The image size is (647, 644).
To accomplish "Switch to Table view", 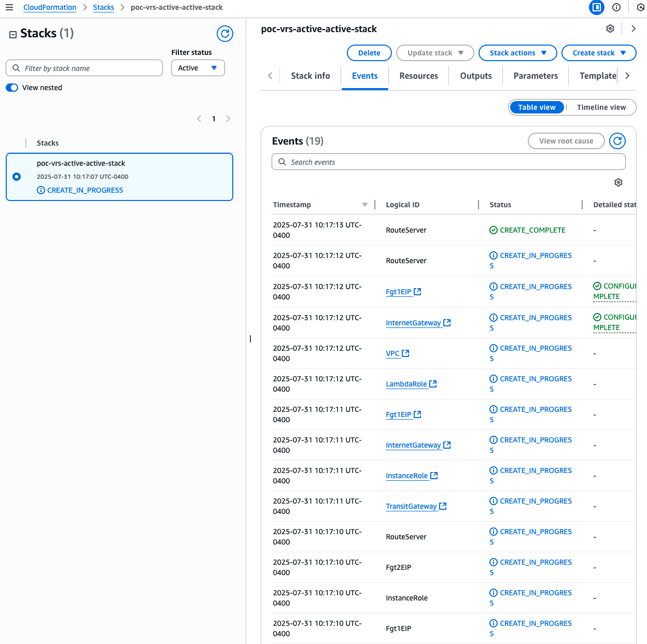I will [537, 107].
